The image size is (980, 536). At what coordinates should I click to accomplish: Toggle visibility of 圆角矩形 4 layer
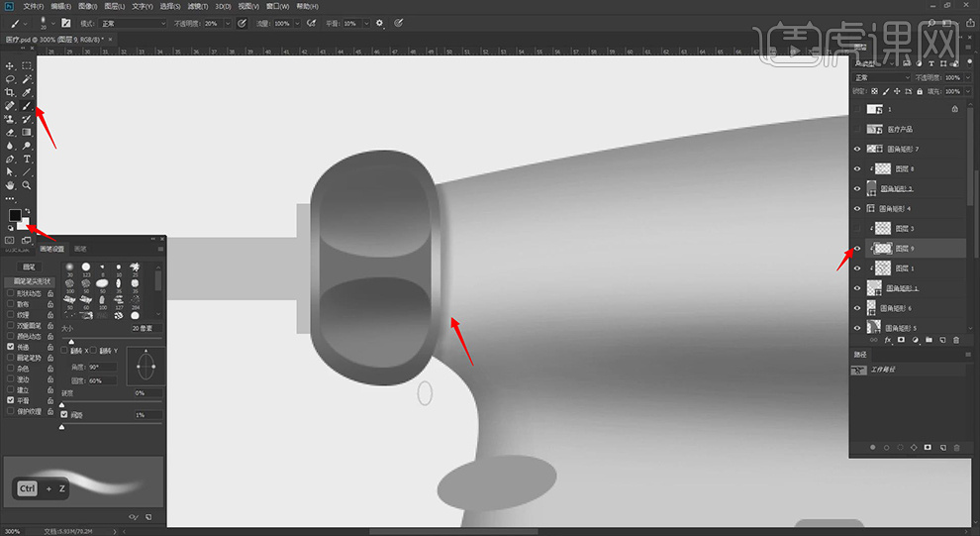[857, 208]
